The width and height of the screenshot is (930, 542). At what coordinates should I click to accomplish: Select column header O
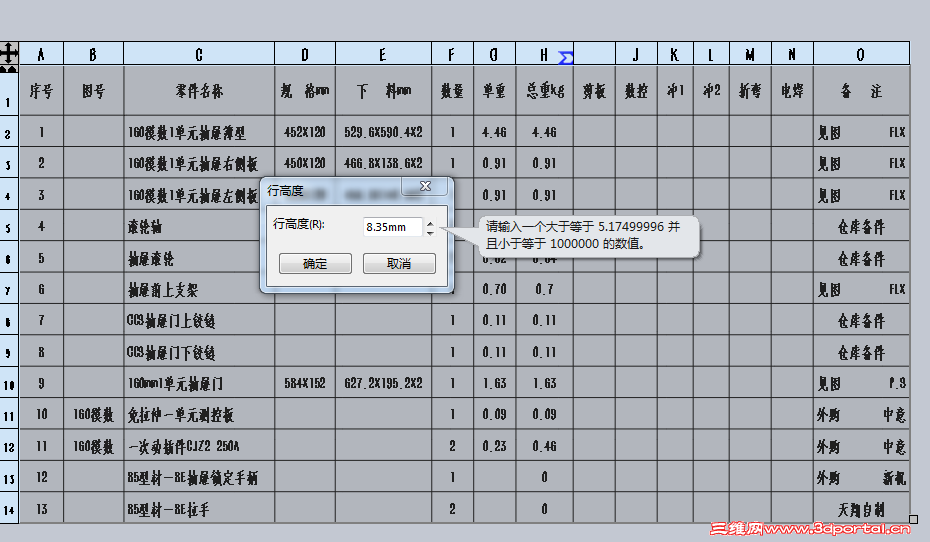[861, 54]
